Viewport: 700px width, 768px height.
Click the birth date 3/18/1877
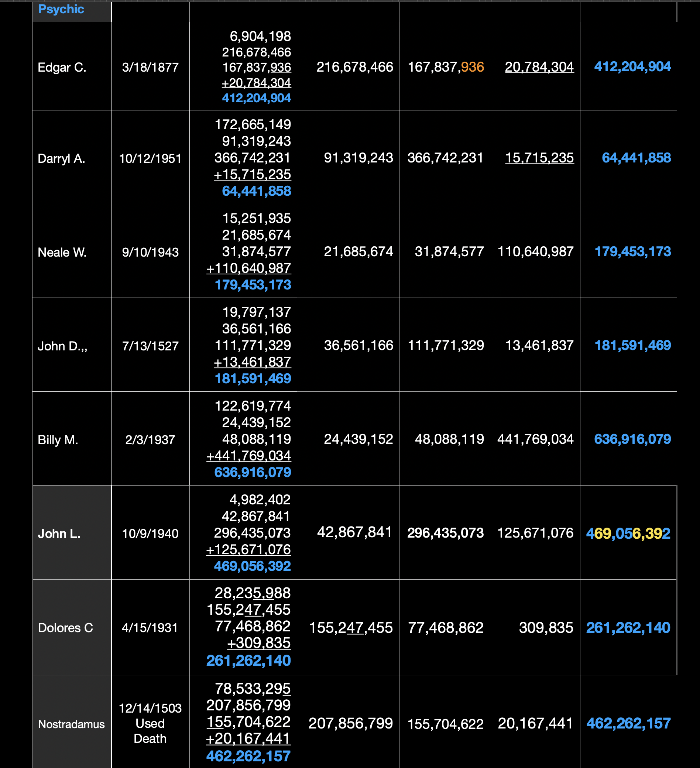(150, 68)
